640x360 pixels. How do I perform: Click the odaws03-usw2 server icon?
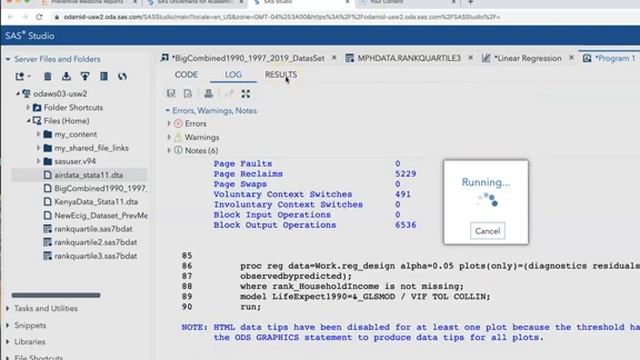pyautogui.click(x=27, y=93)
